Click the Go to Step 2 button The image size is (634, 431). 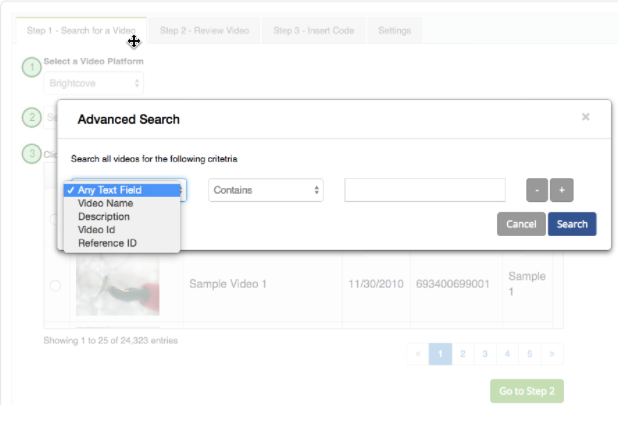point(527,391)
